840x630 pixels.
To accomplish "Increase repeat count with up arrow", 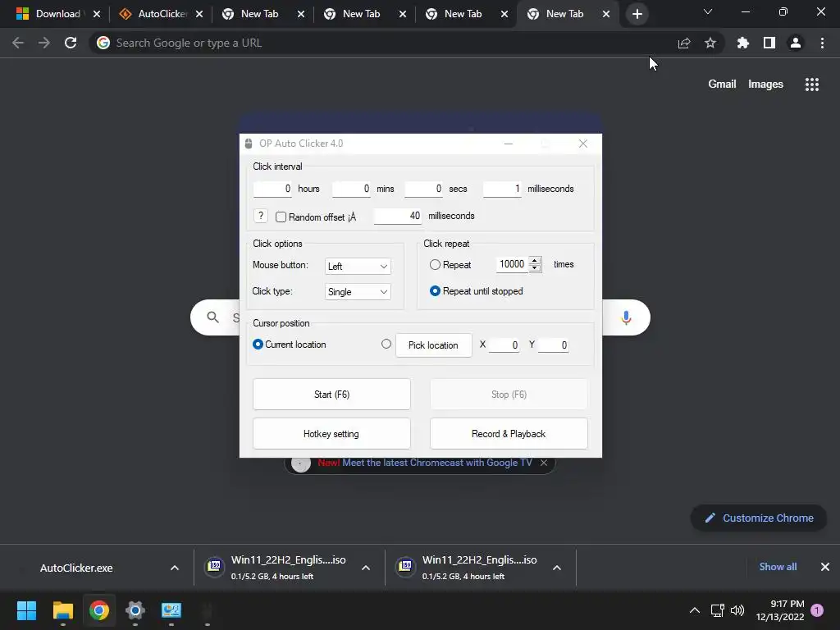I will click(x=535, y=260).
